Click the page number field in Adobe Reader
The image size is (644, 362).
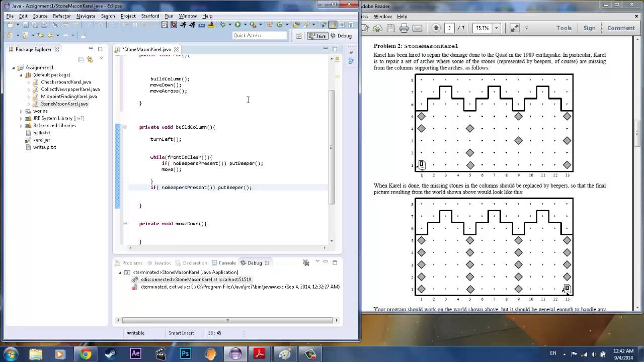point(449,28)
